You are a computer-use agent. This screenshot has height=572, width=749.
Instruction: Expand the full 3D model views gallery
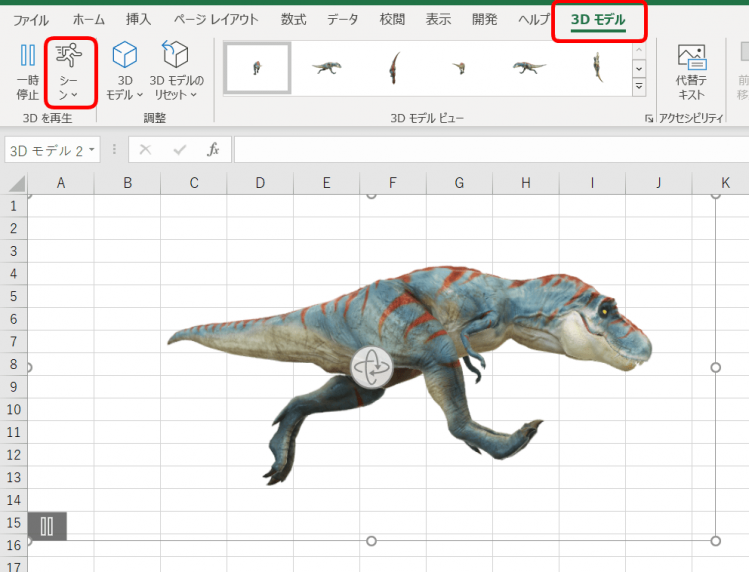pos(639,86)
